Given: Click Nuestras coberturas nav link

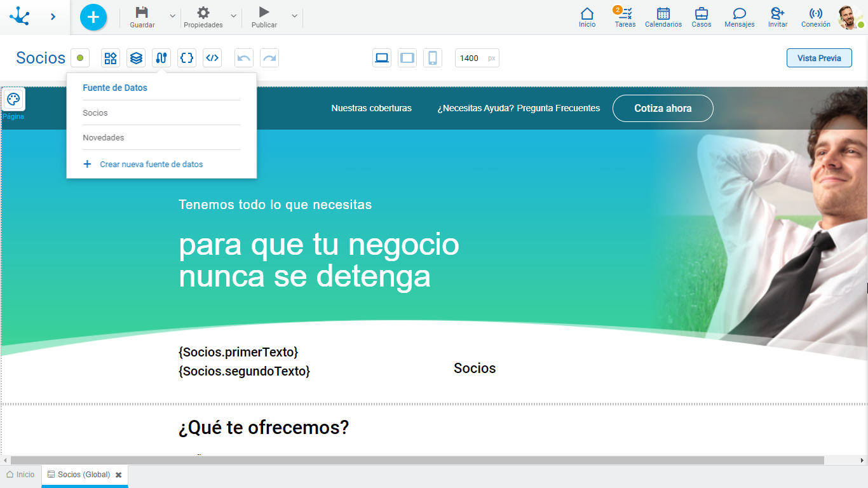Looking at the screenshot, I should coord(371,108).
